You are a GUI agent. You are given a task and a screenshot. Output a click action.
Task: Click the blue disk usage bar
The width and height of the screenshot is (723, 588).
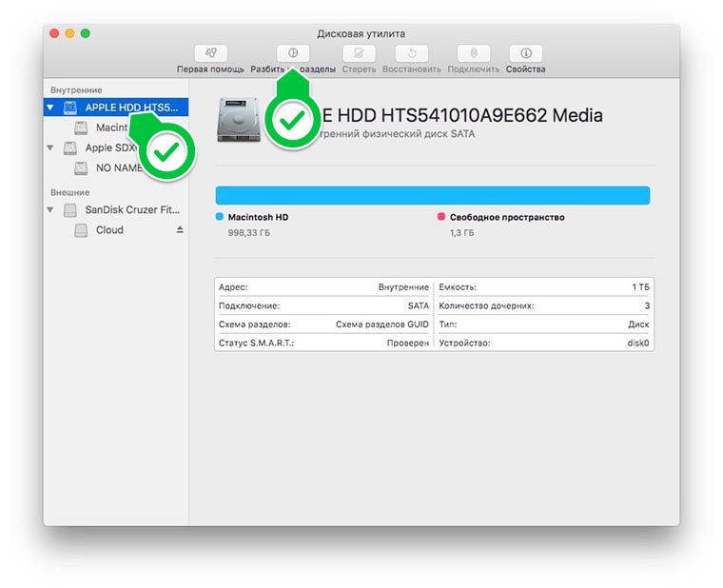pos(433,195)
